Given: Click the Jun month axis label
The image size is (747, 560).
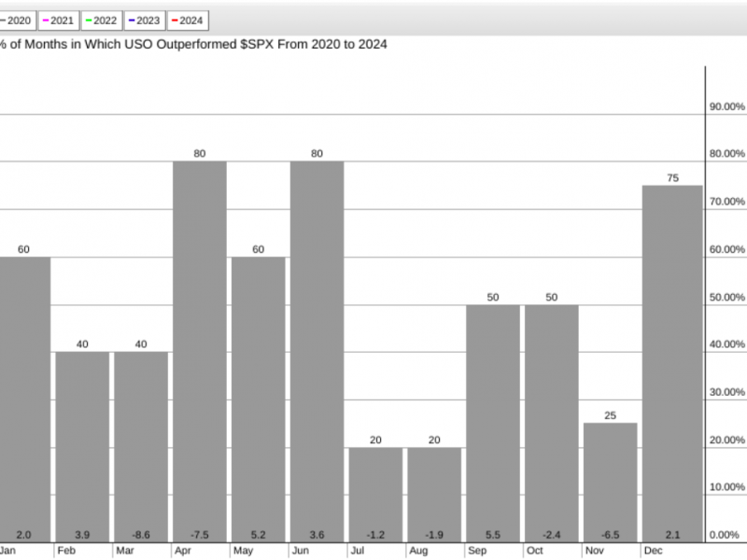Looking at the screenshot, I should pos(300,551).
